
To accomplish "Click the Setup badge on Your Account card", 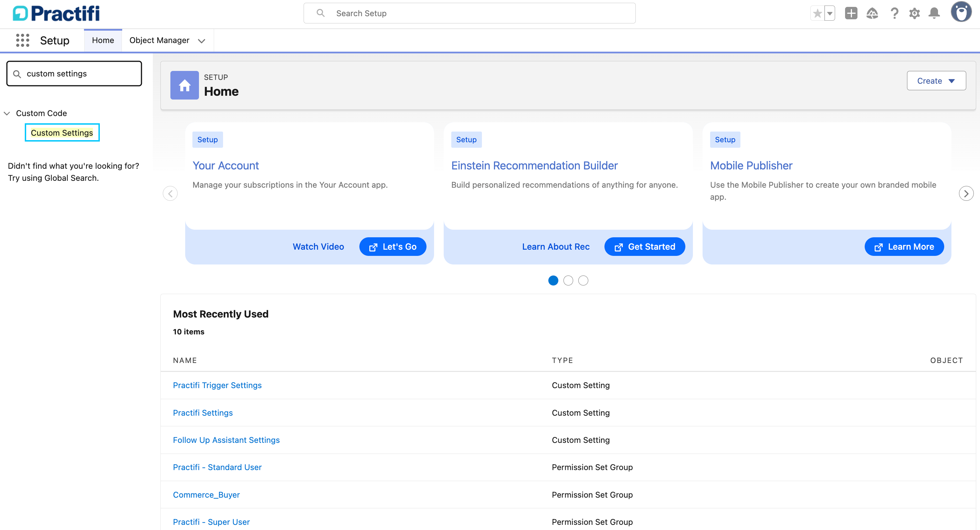I will (x=207, y=139).
